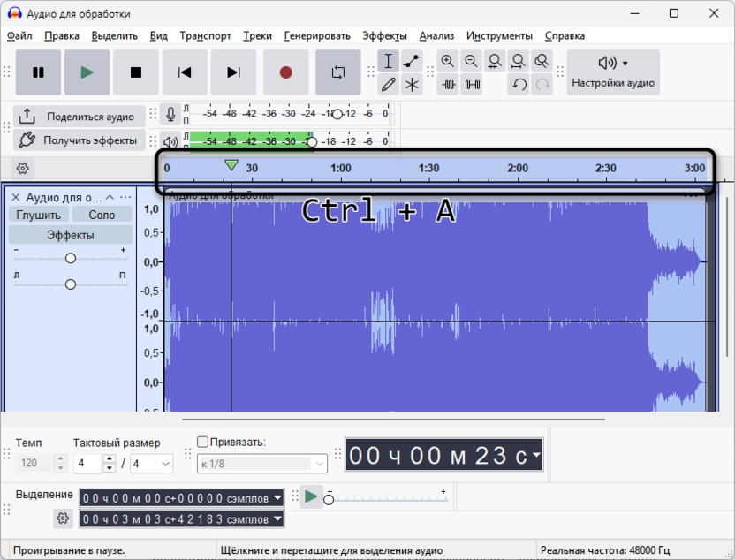The width and height of the screenshot is (735, 560).
Task: Adjust the track gain slider
Action: 71,258
